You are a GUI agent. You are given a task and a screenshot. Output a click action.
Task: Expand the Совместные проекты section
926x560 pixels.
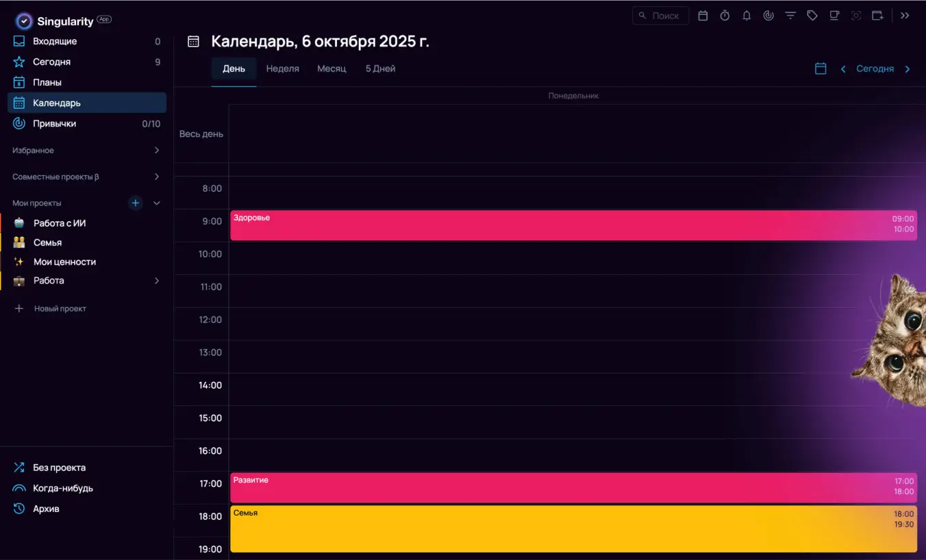point(156,177)
